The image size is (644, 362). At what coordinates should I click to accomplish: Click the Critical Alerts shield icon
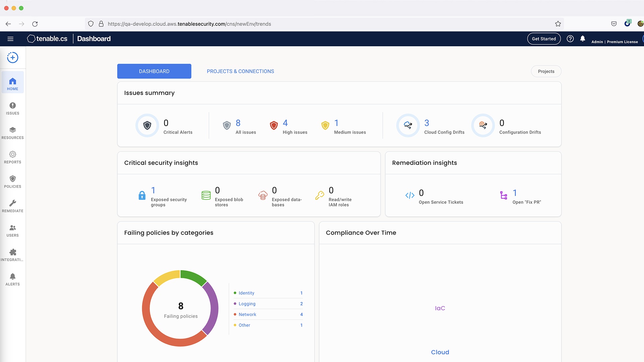[147, 126]
